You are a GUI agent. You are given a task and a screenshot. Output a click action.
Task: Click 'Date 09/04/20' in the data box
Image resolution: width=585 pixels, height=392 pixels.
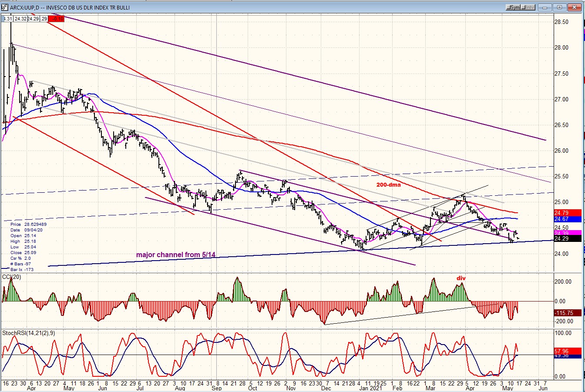(27, 230)
